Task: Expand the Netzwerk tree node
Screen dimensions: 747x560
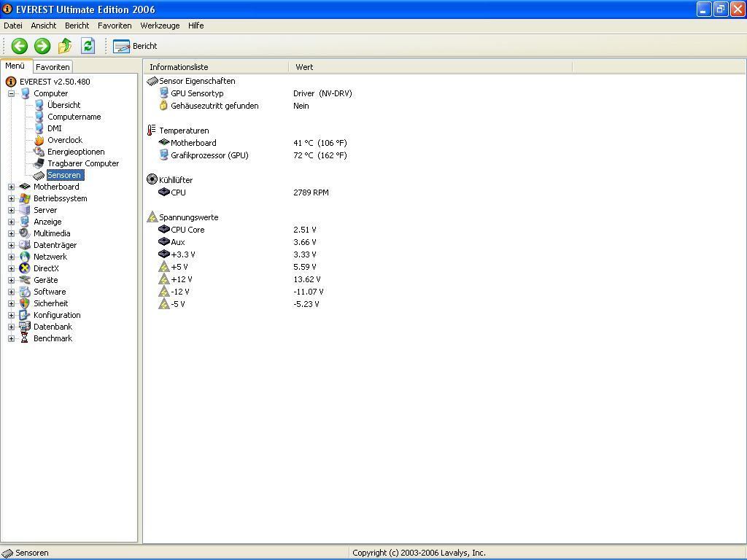Action: [11, 257]
